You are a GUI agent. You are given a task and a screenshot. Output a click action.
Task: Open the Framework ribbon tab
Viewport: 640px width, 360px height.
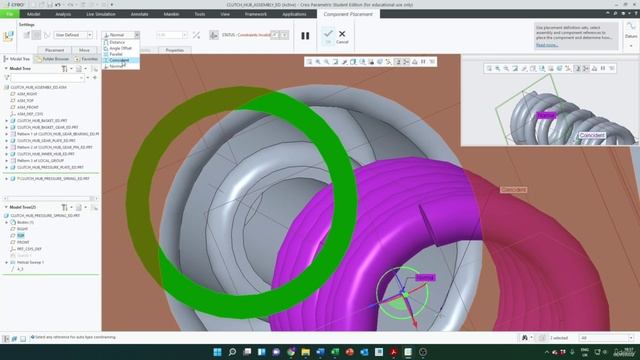pos(256,14)
